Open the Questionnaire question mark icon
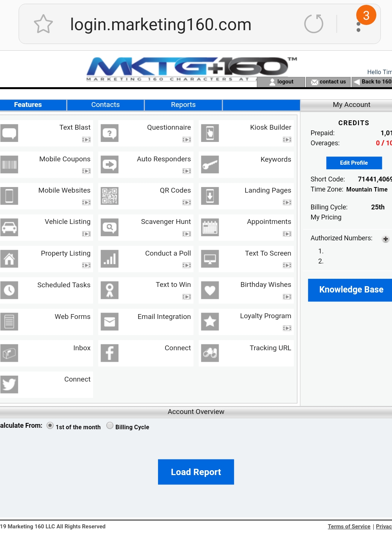The width and height of the screenshot is (392, 547). (x=110, y=133)
